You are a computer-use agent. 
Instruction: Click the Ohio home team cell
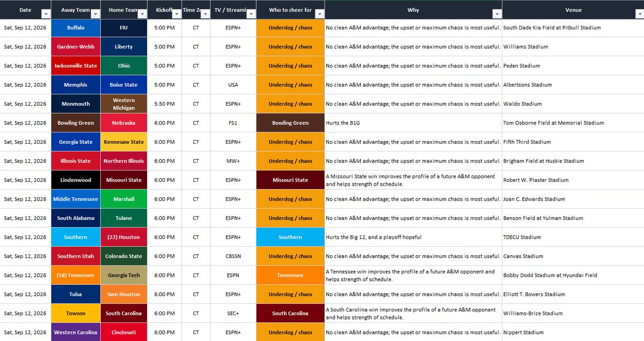click(123, 65)
